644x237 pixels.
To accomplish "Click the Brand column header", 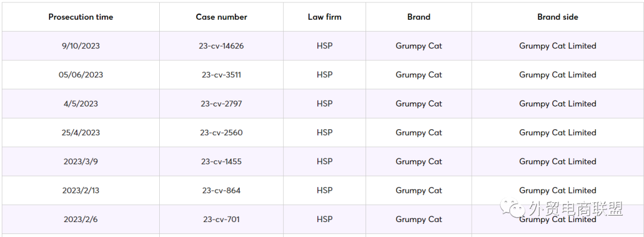I will (419, 17).
